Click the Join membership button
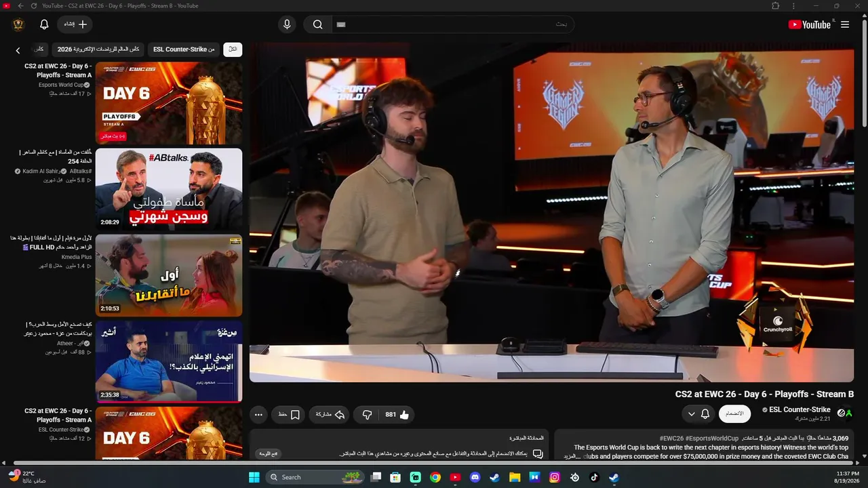Viewport: 868px width, 488px height. [735, 413]
